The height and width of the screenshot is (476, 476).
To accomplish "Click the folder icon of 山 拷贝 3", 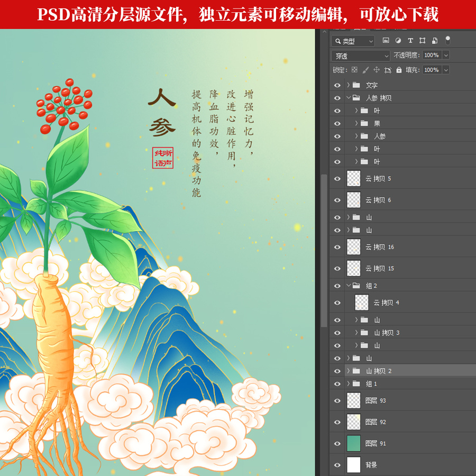I will pos(364,333).
